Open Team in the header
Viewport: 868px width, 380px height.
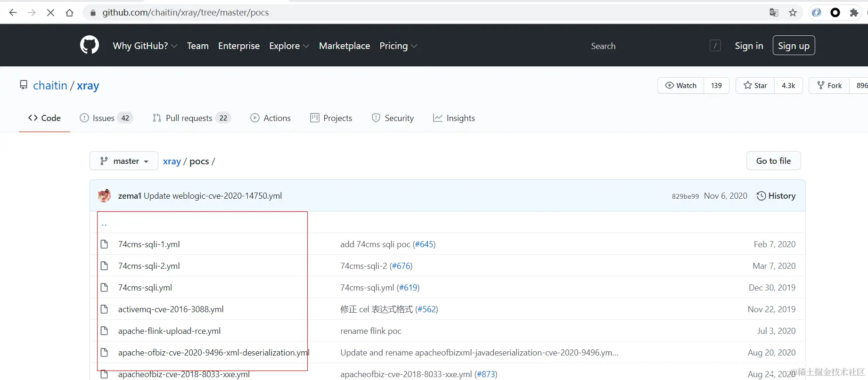coord(197,46)
